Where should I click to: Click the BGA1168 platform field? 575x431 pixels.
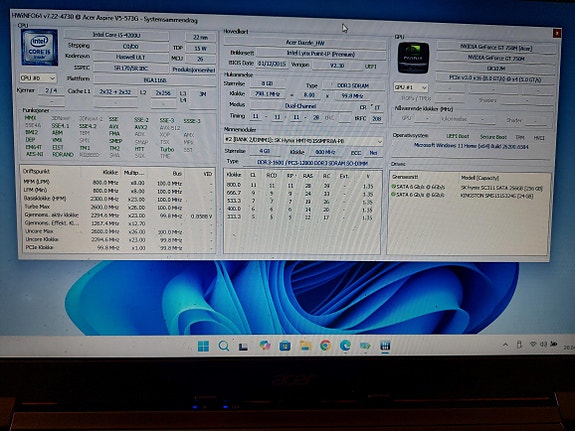[x=155, y=80]
